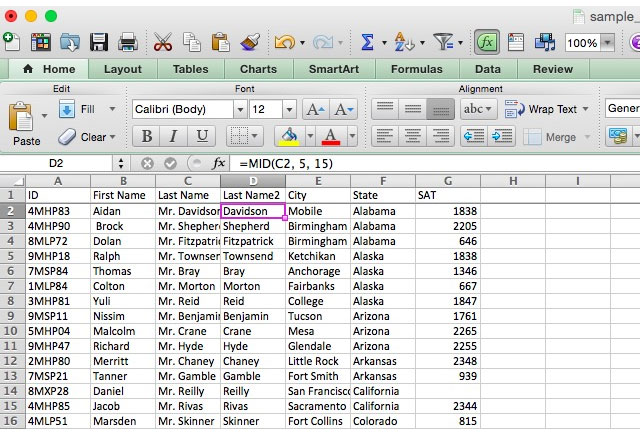640x435 pixels.
Task: Open the Formulas ribbon tab
Action: tap(416, 69)
